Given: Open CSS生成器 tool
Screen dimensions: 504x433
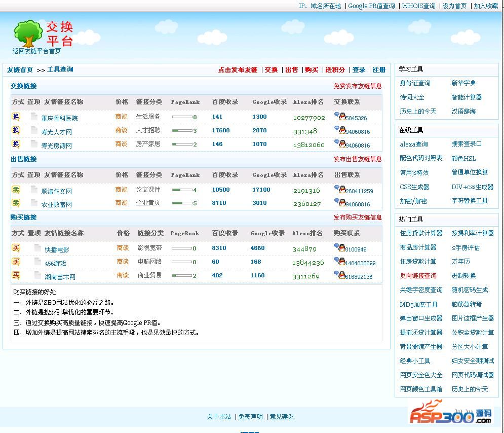Looking at the screenshot, I should click(414, 187).
